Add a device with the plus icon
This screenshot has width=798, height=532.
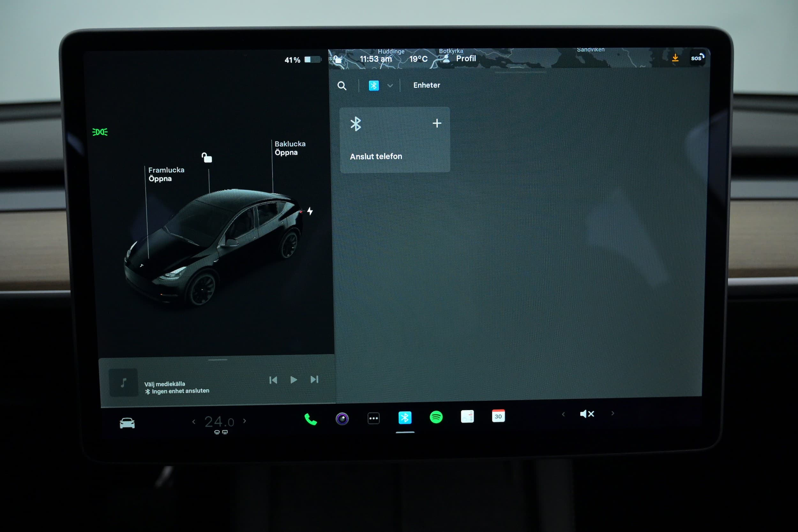pyautogui.click(x=437, y=123)
